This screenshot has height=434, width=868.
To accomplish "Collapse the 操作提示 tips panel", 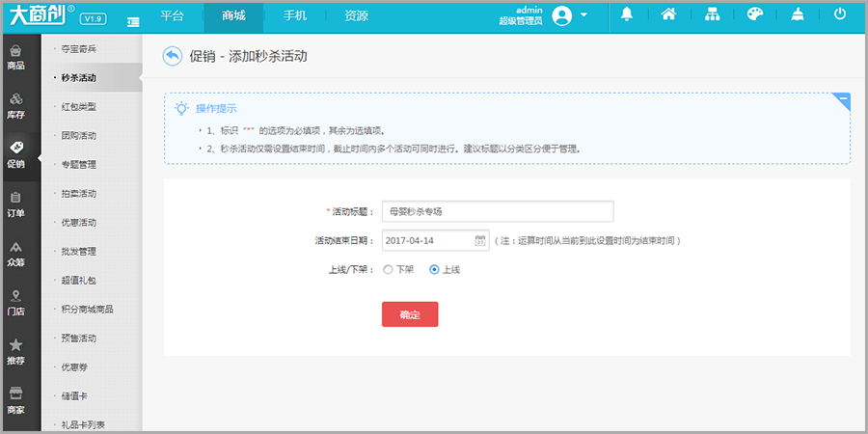I will [x=843, y=98].
